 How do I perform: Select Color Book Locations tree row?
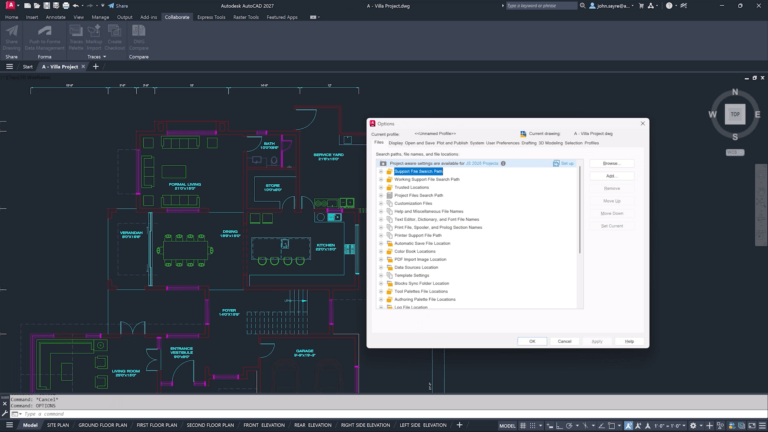point(414,251)
